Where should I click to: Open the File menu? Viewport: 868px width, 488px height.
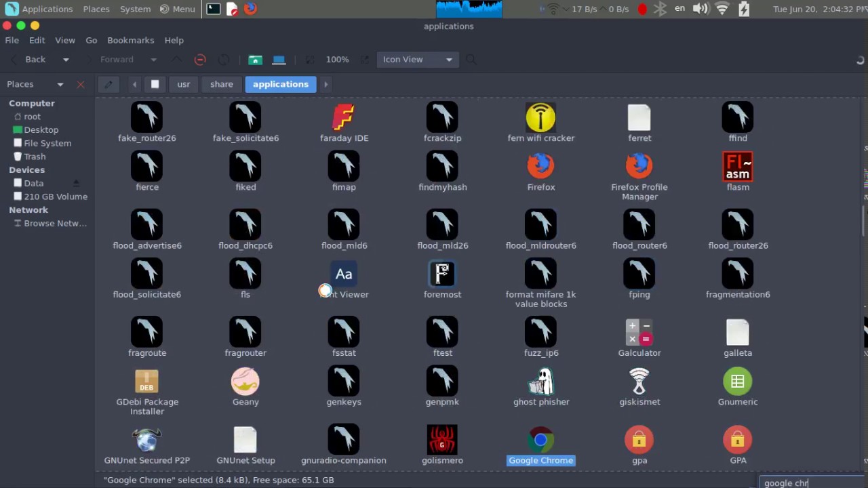[12, 40]
